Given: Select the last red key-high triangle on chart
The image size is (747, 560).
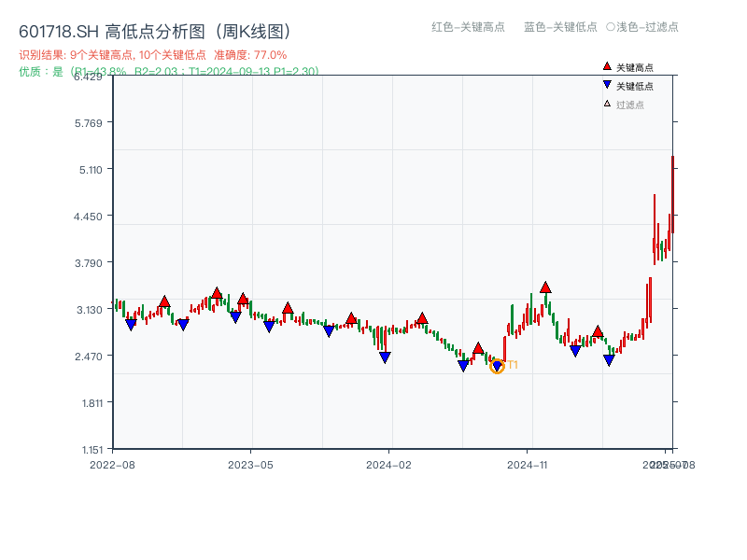Looking at the screenshot, I should coord(598,331).
